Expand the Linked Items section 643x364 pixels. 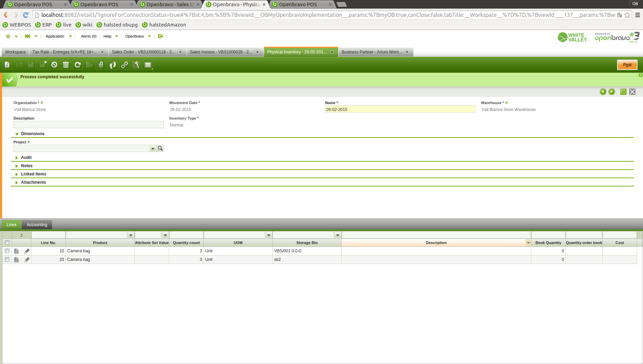33,174
